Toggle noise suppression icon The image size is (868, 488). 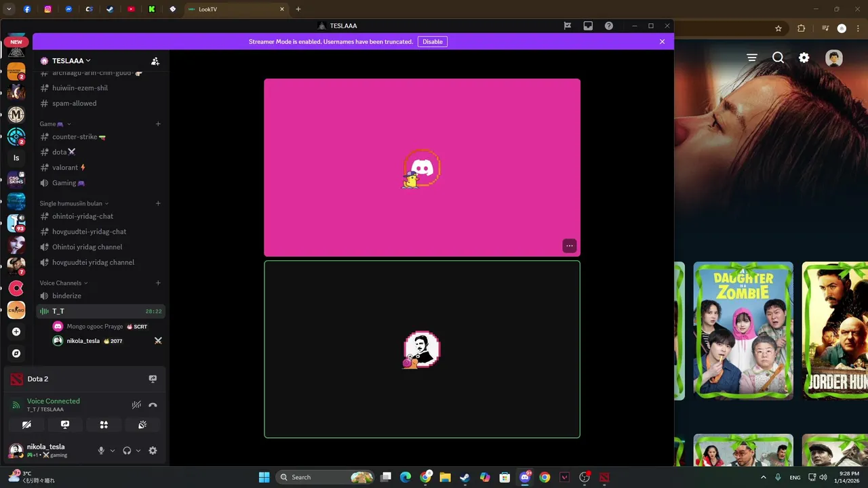point(136,405)
